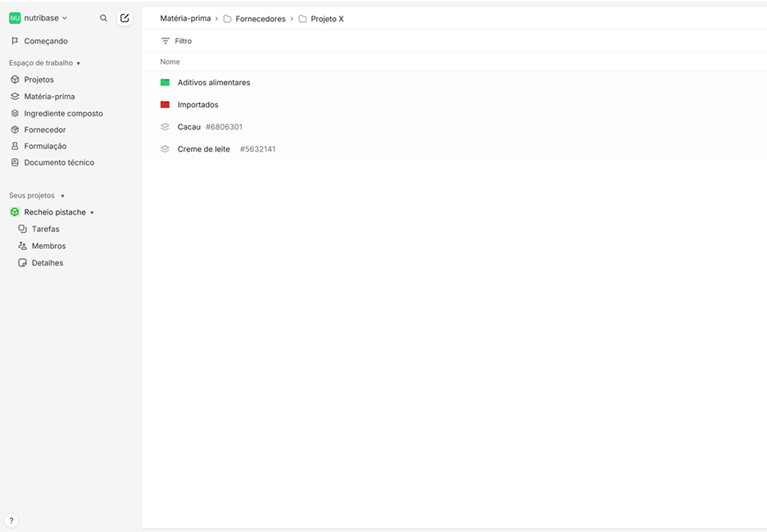Image resolution: width=767 pixels, height=532 pixels.
Task: Open the Filtro filter button
Action: (176, 41)
